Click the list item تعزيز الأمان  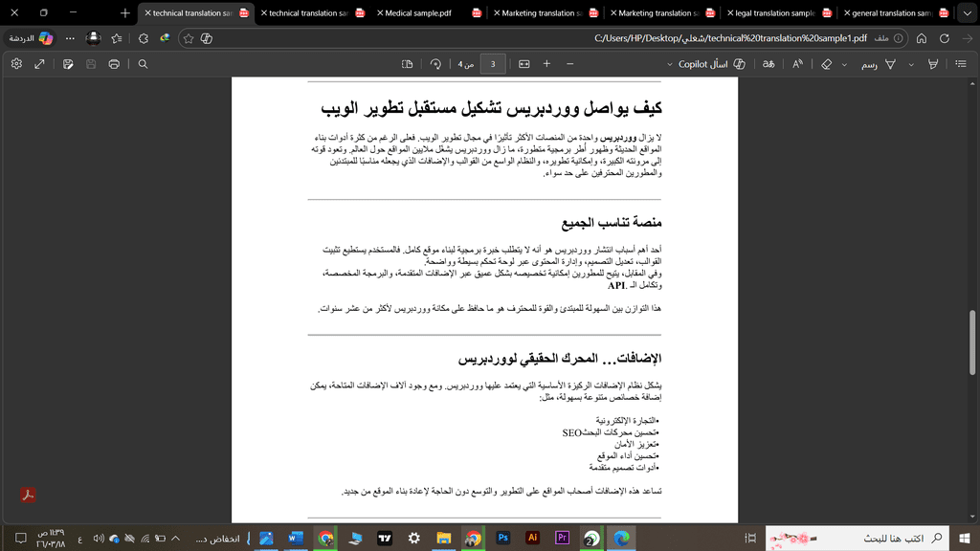coord(636,444)
